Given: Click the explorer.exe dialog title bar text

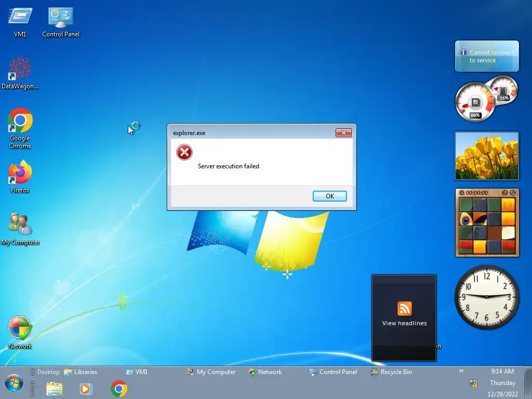Looking at the screenshot, I should click(189, 133).
